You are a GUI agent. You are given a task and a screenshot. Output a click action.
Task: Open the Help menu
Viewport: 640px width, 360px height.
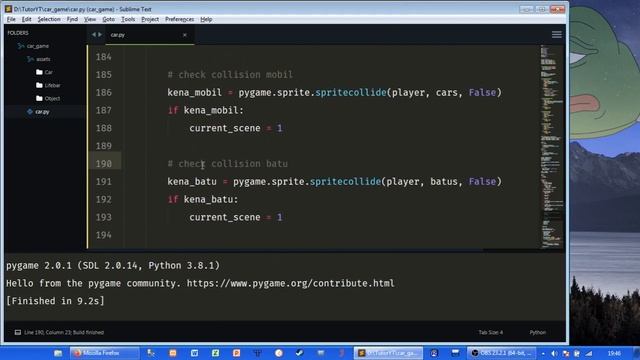206,19
